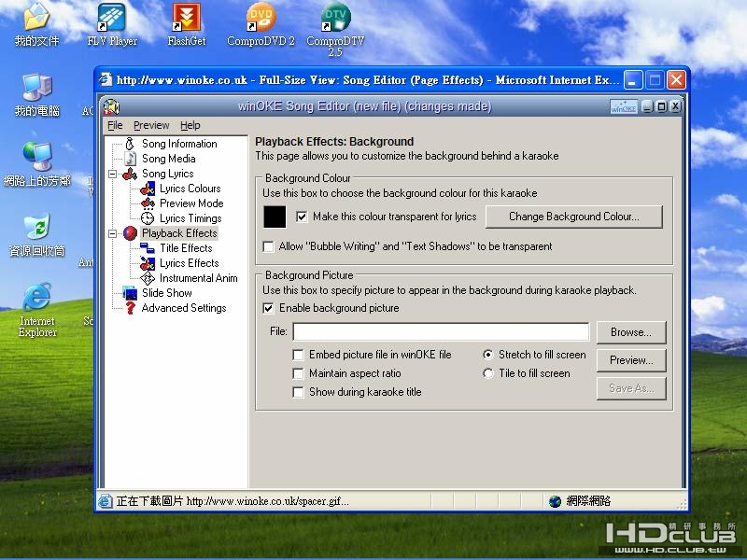This screenshot has width=747, height=560.
Task: Click the Save As... button
Action: point(631,388)
